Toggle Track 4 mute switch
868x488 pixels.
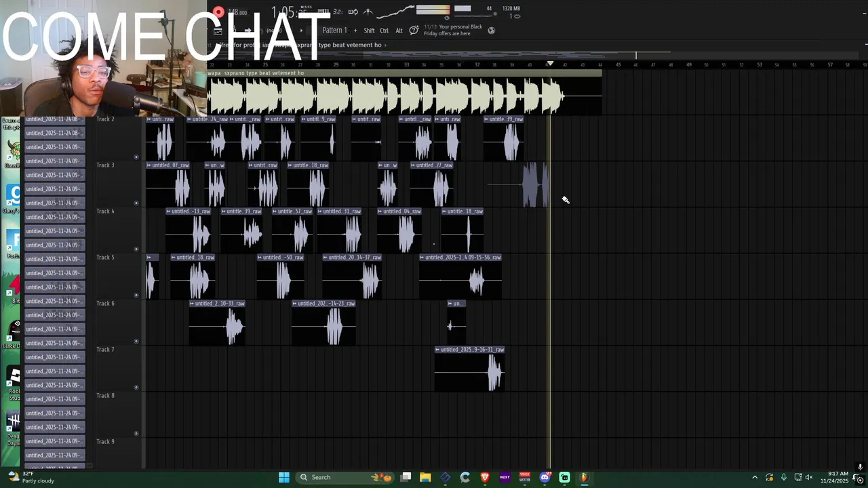click(136, 249)
